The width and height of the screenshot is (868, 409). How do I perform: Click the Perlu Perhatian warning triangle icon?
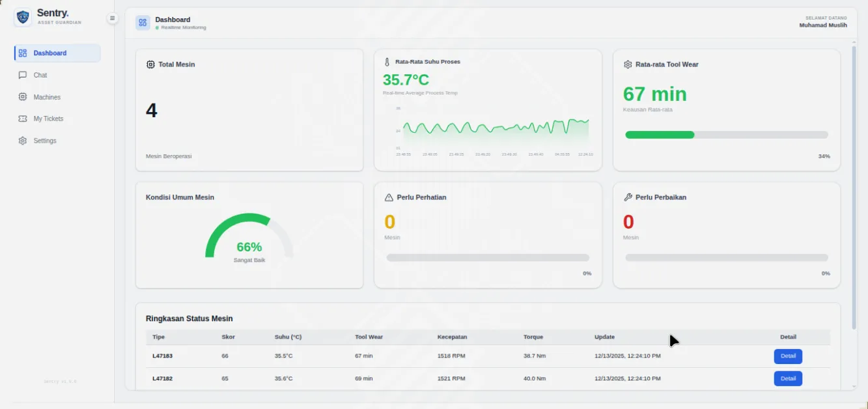click(389, 197)
